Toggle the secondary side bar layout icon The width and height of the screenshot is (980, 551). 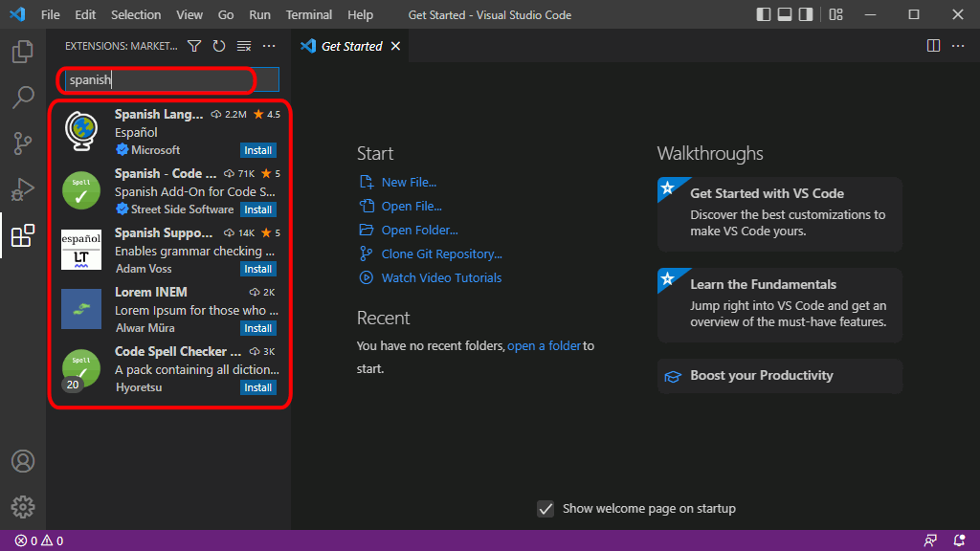[806, 14]
